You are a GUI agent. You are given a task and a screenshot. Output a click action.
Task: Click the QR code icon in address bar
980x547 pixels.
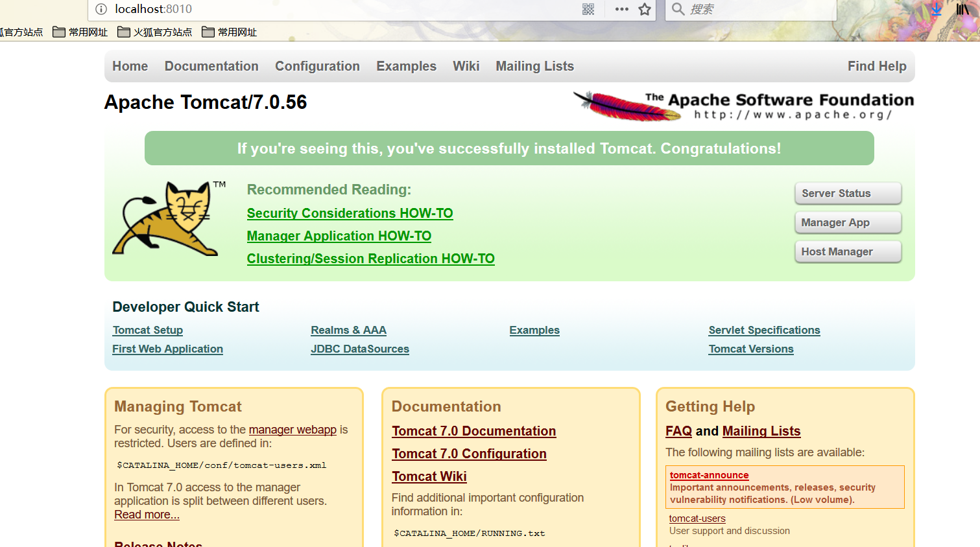588,9
